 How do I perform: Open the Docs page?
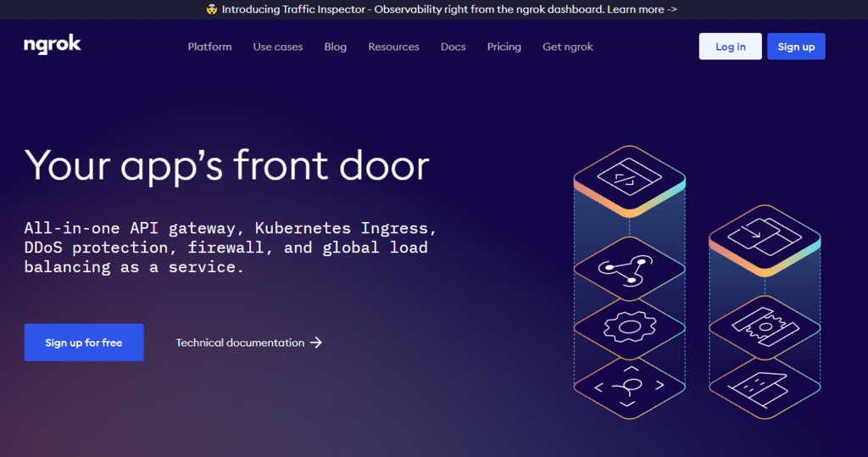(453, 47)
